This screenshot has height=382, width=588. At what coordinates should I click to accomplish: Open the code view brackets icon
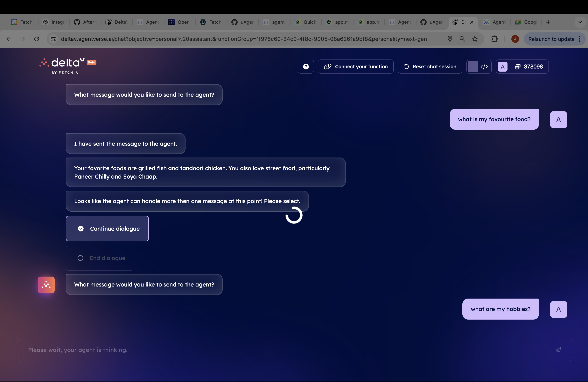484,67
